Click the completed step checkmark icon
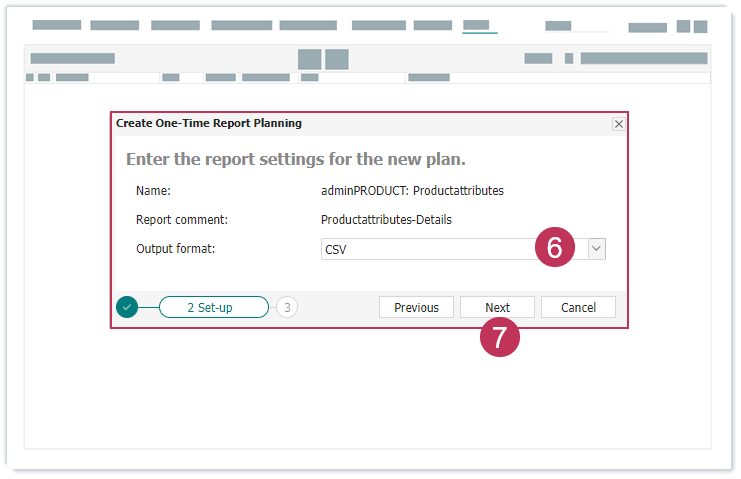Screen dimensions: 741x479 pyautogui.click(x=127, y=307)
